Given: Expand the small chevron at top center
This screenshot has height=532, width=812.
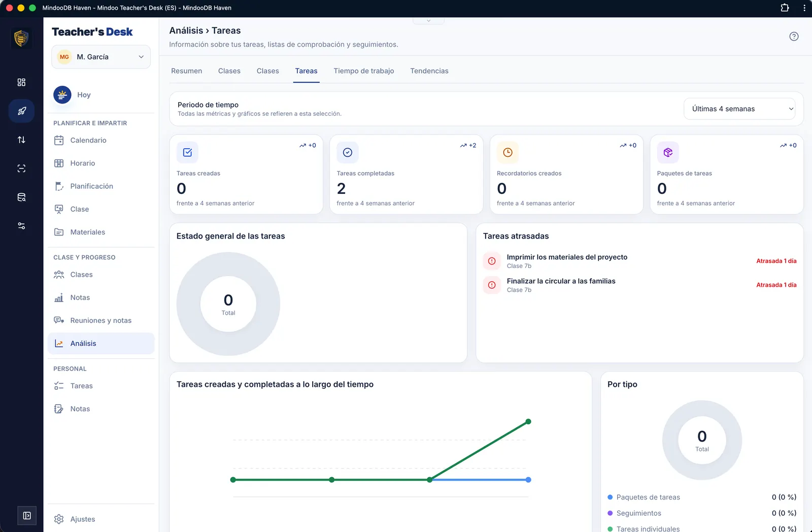Looking at the screenshot, I should 428,21.
